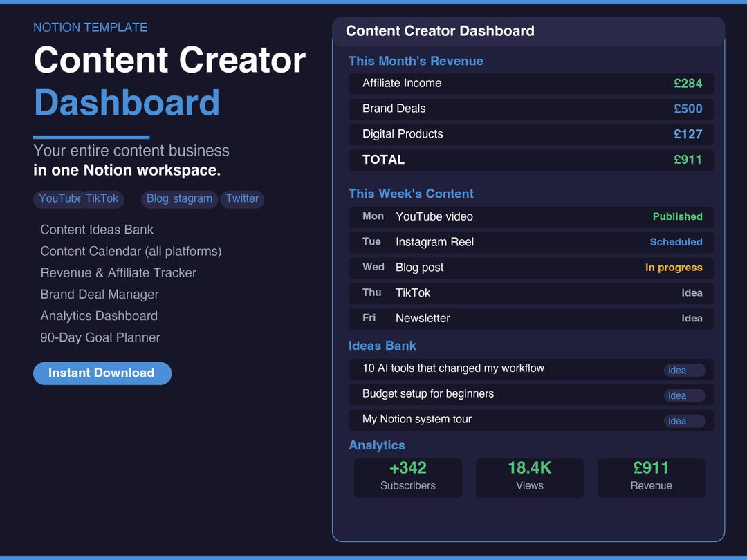747x560 pixels.
Task: Click Revenue & Affiliate Tracker feature
Action: [x=118, y=273]
